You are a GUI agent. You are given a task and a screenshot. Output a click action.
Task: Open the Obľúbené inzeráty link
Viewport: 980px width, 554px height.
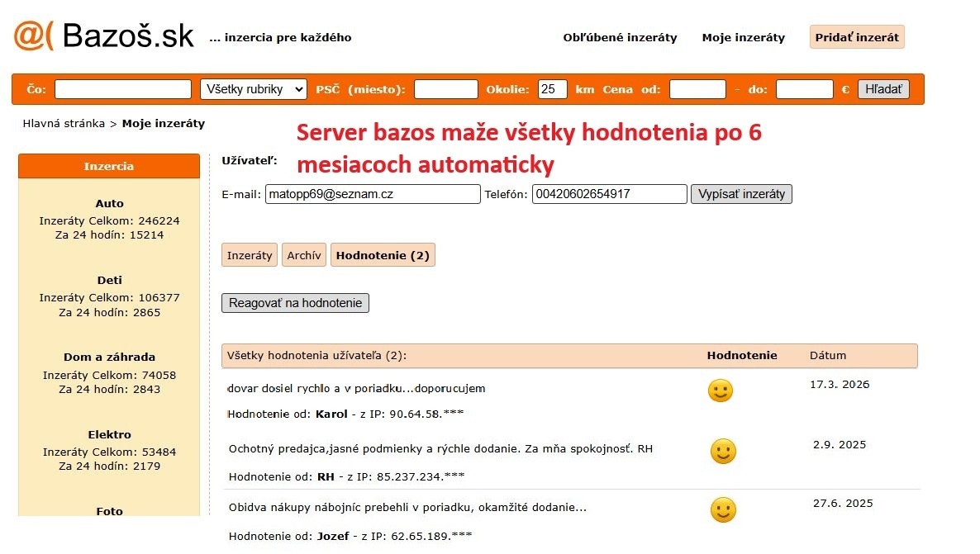pyautogui.click(x=620, y=37)
